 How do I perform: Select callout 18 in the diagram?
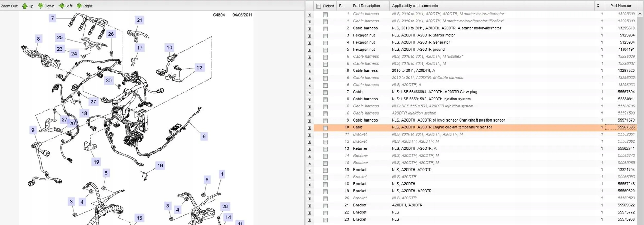tap(84, 113)
